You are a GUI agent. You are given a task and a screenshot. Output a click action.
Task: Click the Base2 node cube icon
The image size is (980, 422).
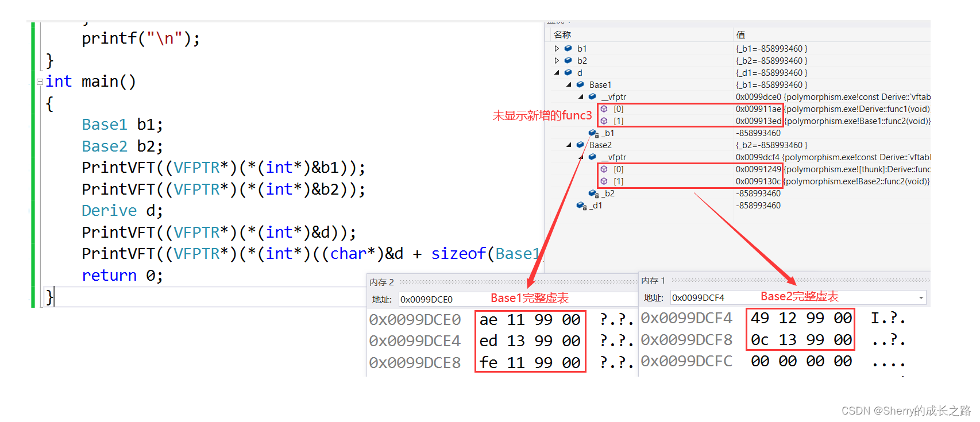click(580, 145)
